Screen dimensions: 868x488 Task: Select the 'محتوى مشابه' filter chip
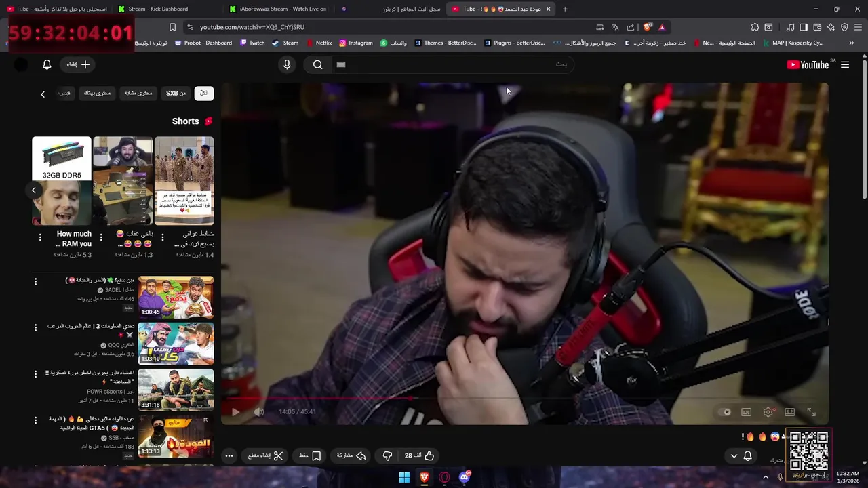[x=138, y=93]
